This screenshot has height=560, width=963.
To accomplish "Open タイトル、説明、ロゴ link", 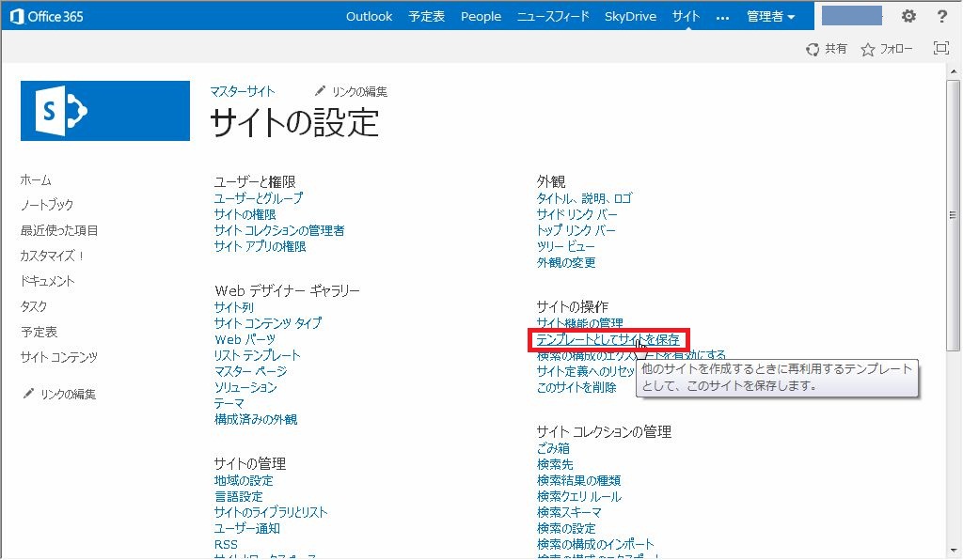I will (584, 198).
